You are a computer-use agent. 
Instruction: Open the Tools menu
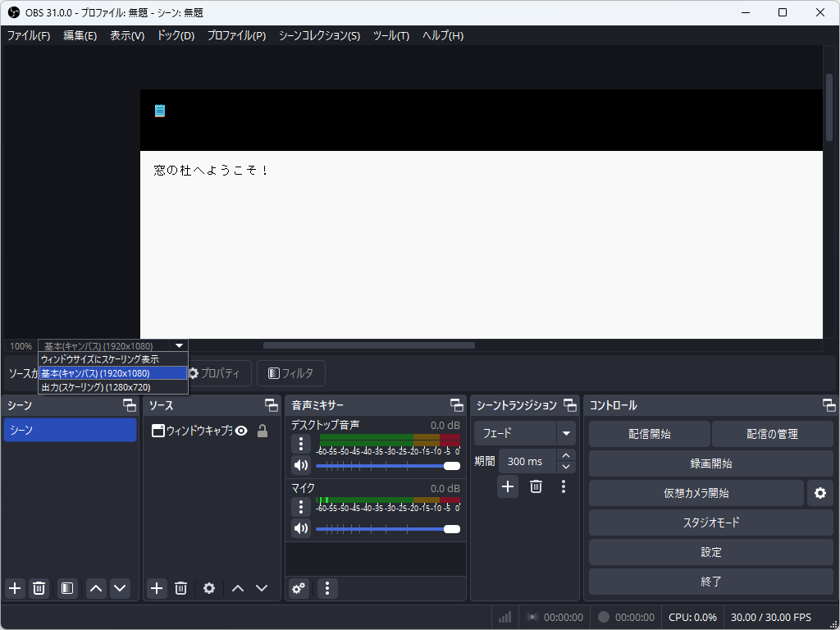click(x=391, y=36)
